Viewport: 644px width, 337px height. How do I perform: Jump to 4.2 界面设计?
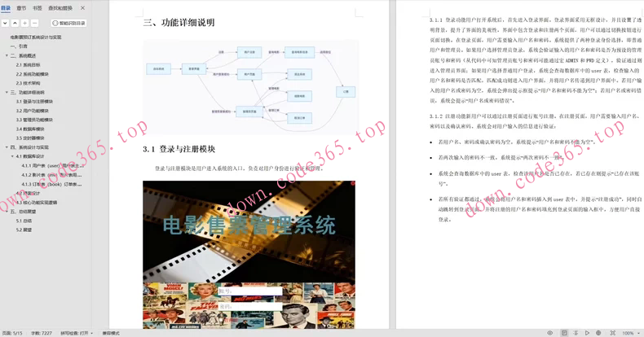[x=29, y=193]
